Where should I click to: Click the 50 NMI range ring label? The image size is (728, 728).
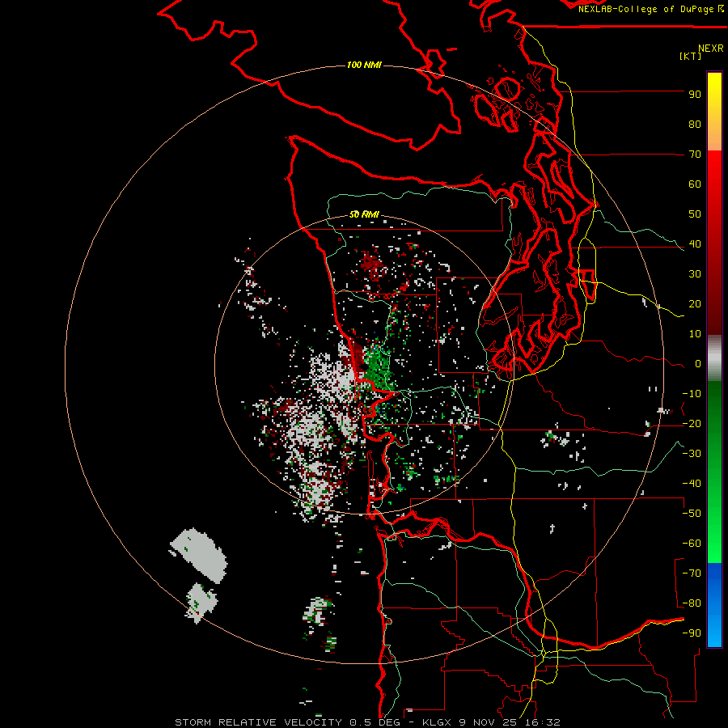click(364, 214)
